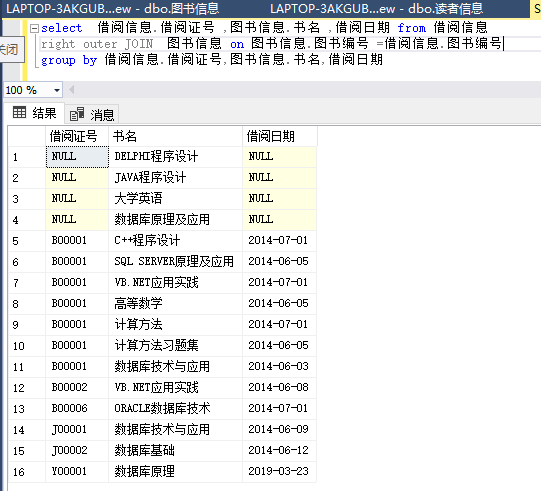The image size is (541, 491).
Task: Select date cell 2014-06-12
Action: click(280, 451)
